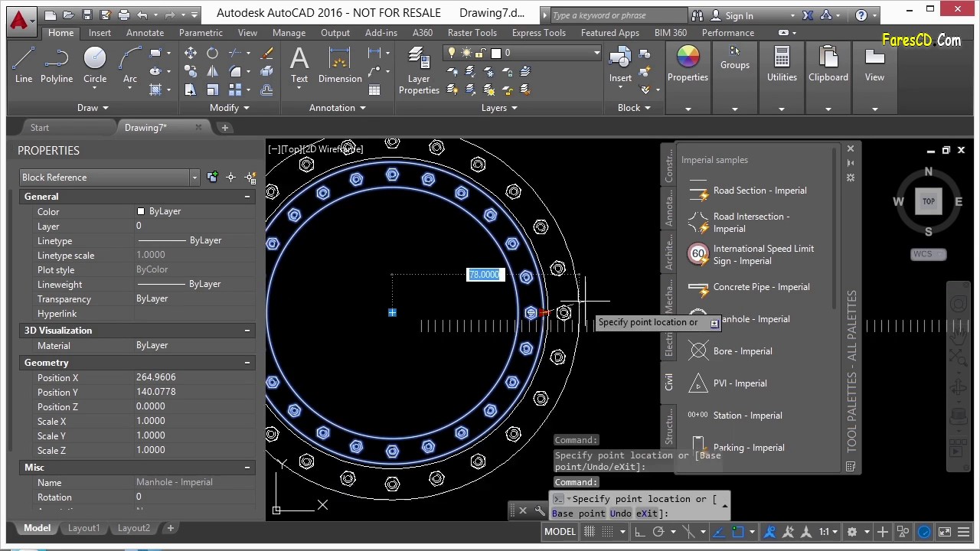
Task: Click the Mirror tool icon
Action: tap(212, 71)
